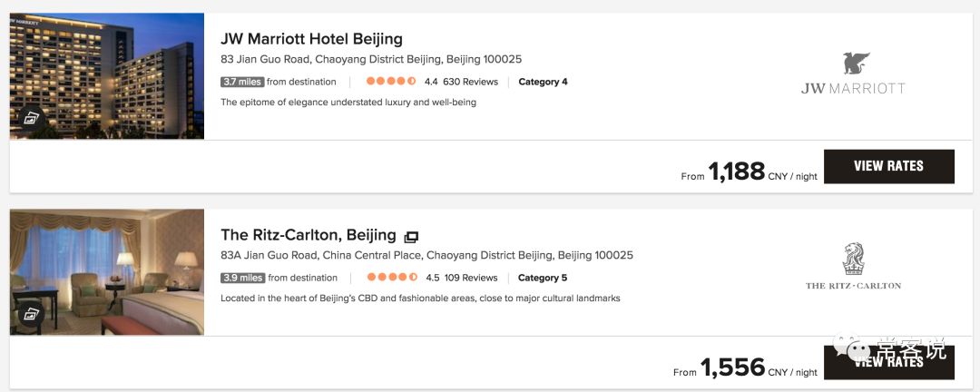Open The Ritz-Carlton, Beijing title link
Image resolution: width=980 pixels, height=392 pixels.
point(309,235)
